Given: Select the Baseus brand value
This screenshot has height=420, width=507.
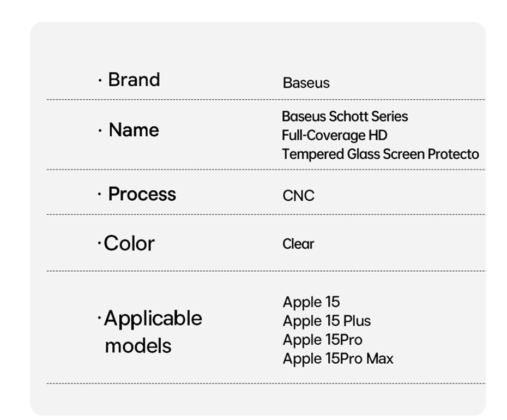Looking at the screenshot, I should pyautogui.click(x=306, y=83).
